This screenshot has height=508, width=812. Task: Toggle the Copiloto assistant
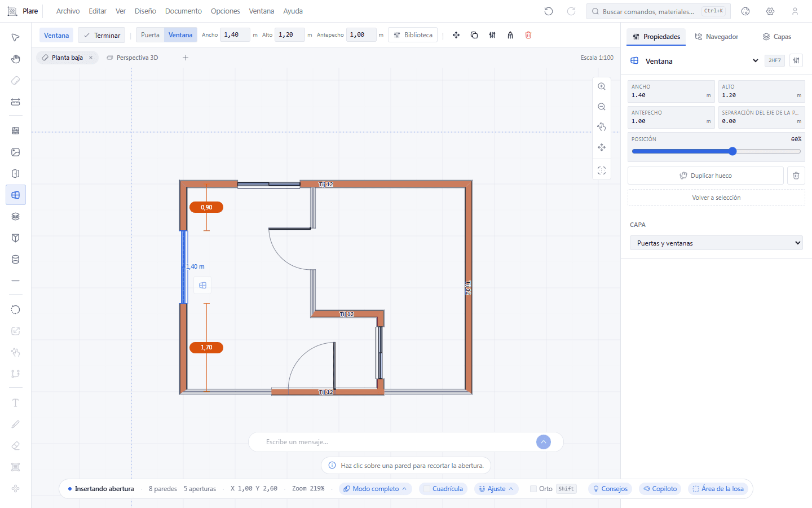point(660,489)
